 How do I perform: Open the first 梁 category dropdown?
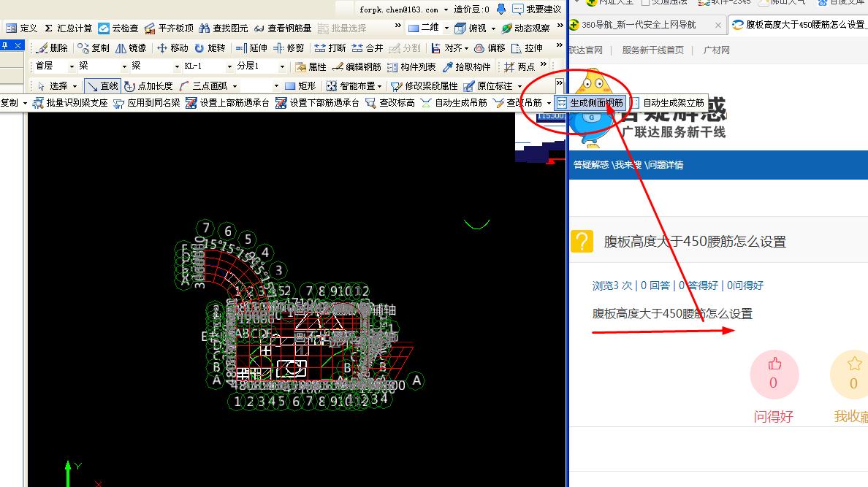[x=124, y=66]
